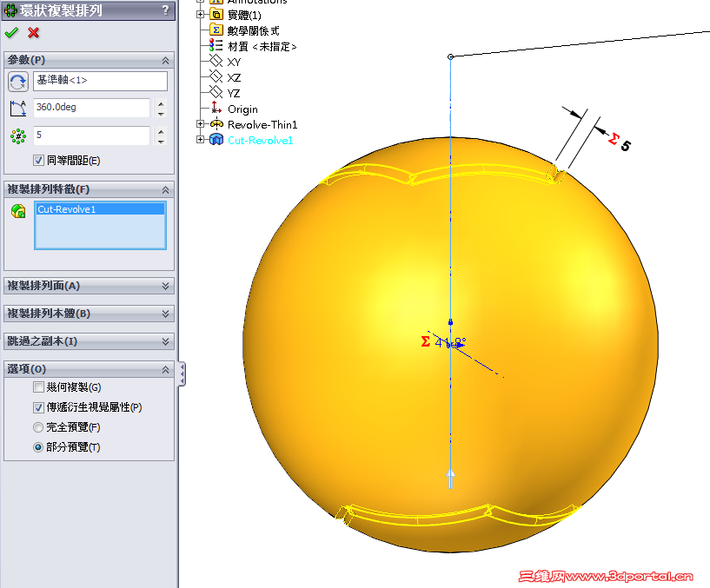
Task: Open help for 環狀複製排列 panel
Action: [x=165, y=10]
